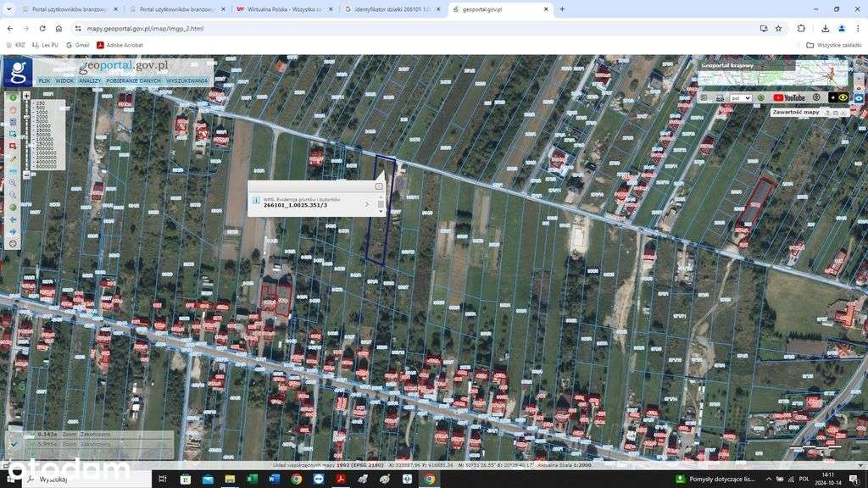The width and height of the screenshot is (868, 488).
Task: Activate the magnifier zoom-in tool
Action: [x=13, y=182]
